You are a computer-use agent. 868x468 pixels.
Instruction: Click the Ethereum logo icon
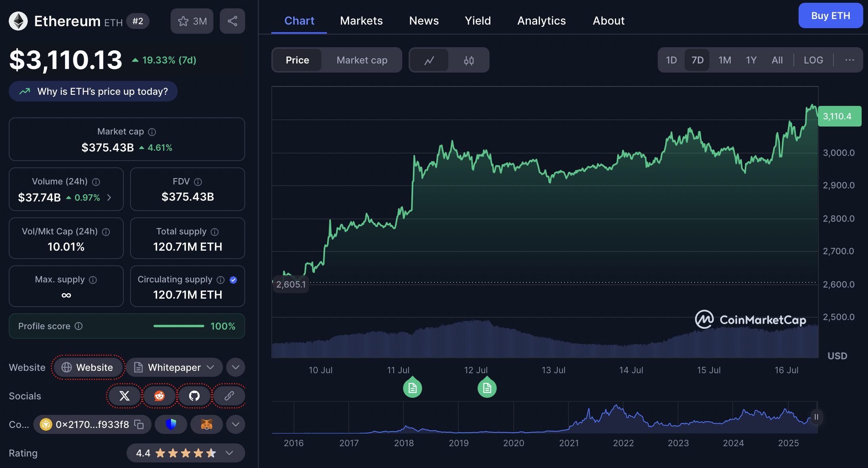point(18,21)
